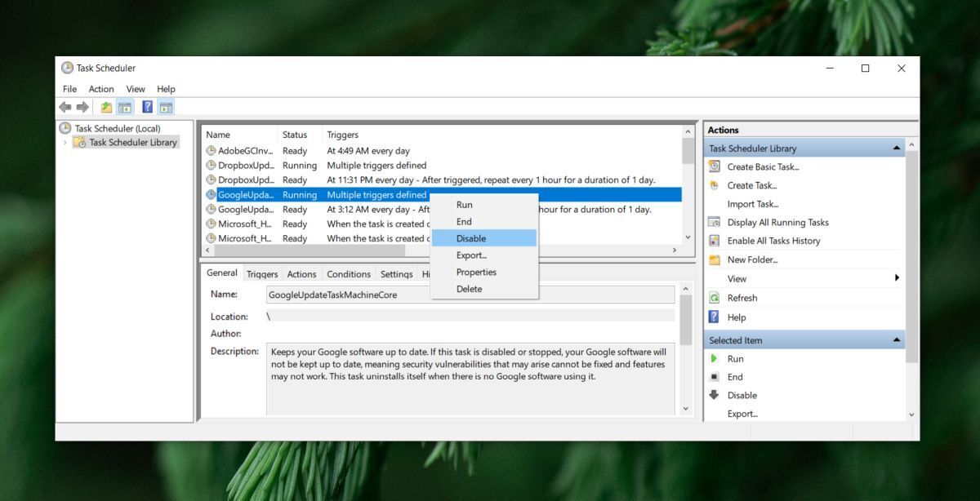Collapse the Task Scheduler Library actions section

897,149
